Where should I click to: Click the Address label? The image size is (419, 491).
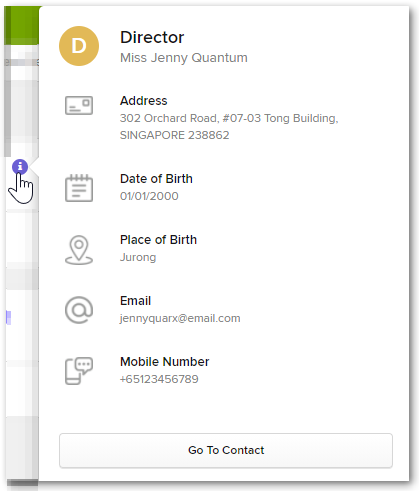click(x=144, y=101)
